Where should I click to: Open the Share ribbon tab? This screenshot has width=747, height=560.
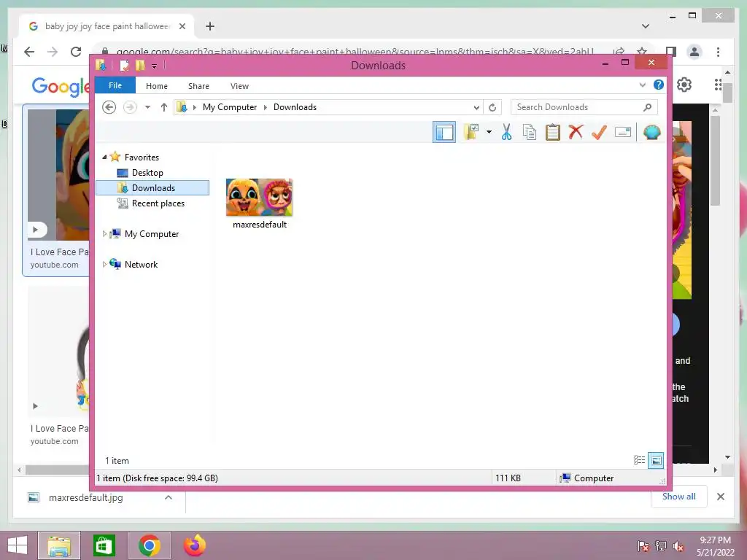[198, 86]
